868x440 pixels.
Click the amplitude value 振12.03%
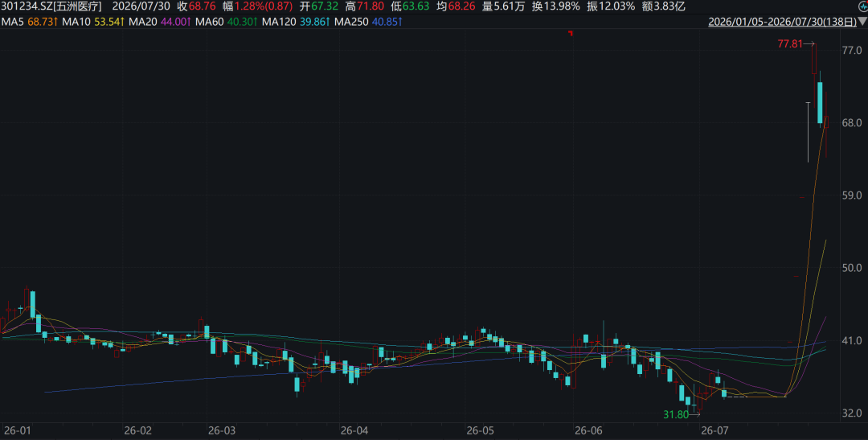[x=611, y=6]
